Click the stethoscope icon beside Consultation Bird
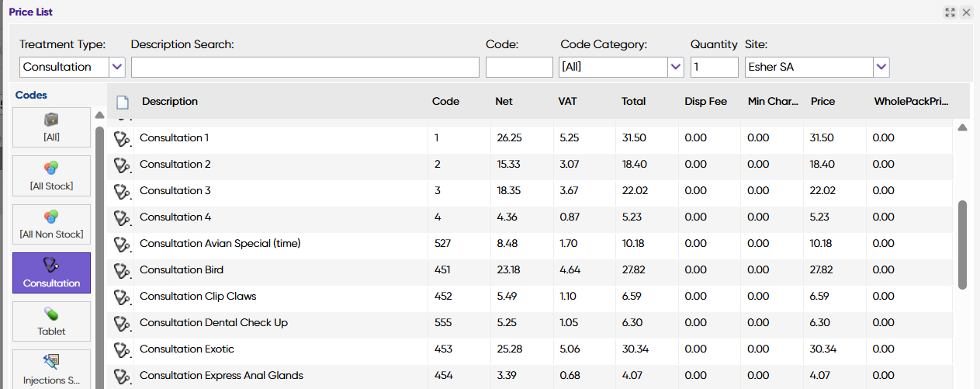The height and width of the screenshot is (389, 980). tap(121, 271)
